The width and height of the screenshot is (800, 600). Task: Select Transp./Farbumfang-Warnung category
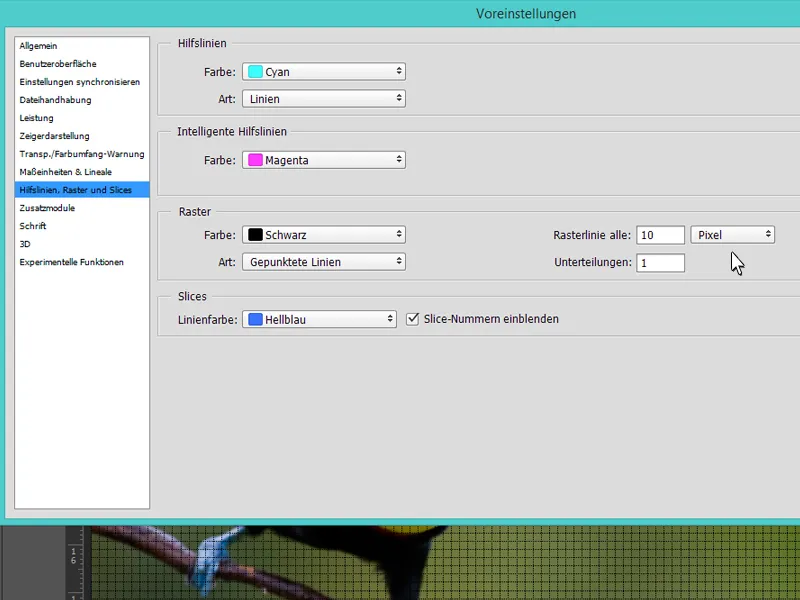point(82,154)
